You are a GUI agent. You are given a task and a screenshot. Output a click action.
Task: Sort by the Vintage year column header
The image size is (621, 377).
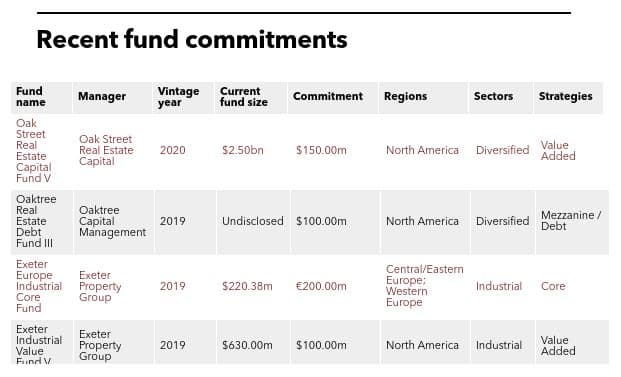178,97
